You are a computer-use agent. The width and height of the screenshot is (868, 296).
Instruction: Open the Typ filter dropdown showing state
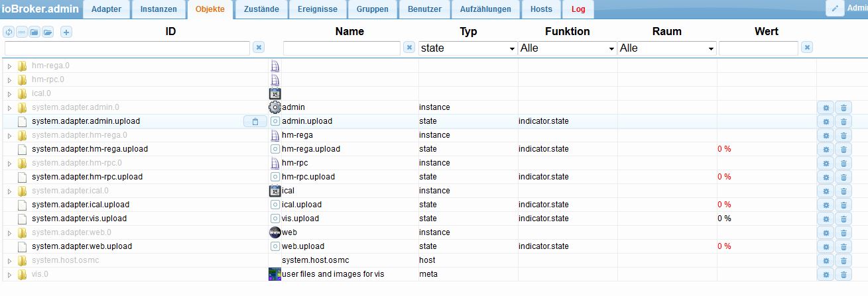[468, 48]
